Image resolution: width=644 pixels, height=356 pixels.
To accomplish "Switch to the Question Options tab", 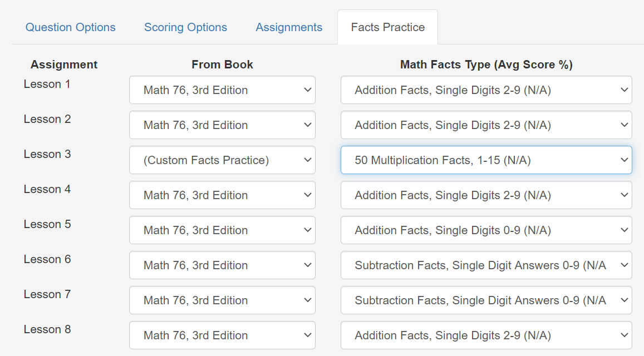I will [70, 27].
